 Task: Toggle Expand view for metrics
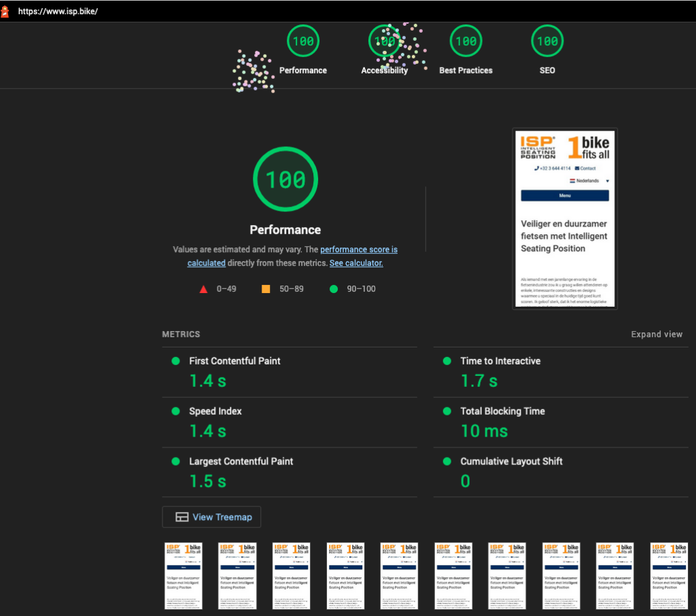click(656, 335)
